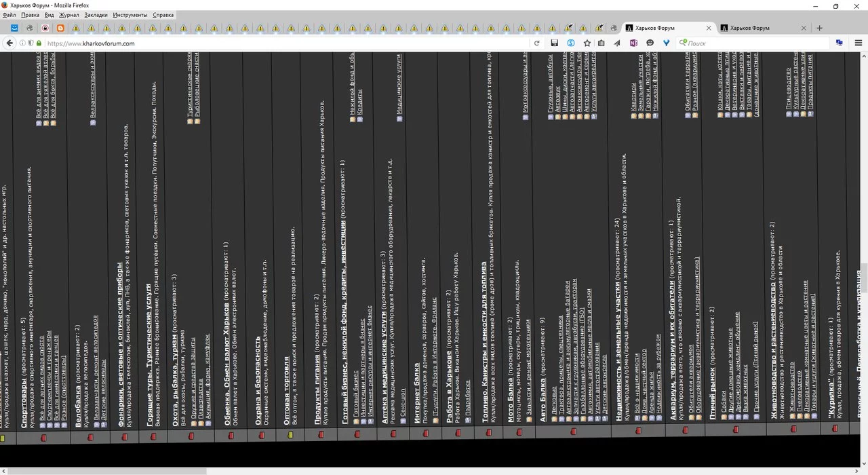Click the paper plane send icon
Screen dimensions: 868x475
pos(617,43)
